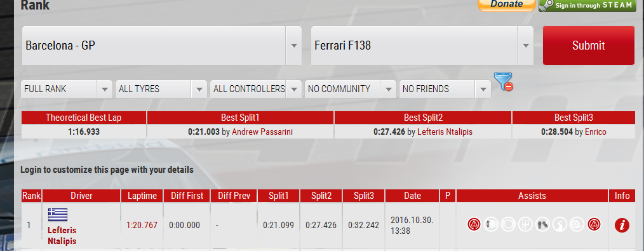Click the racing line assist icon
The height and width of the screenshot is (251, 644).
coord(559,225)
